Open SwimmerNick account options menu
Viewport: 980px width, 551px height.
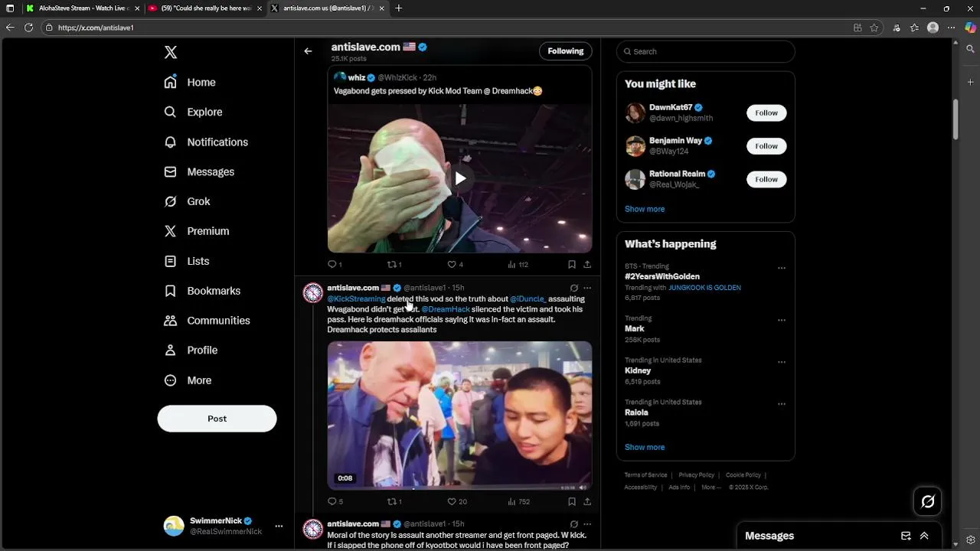279,527
